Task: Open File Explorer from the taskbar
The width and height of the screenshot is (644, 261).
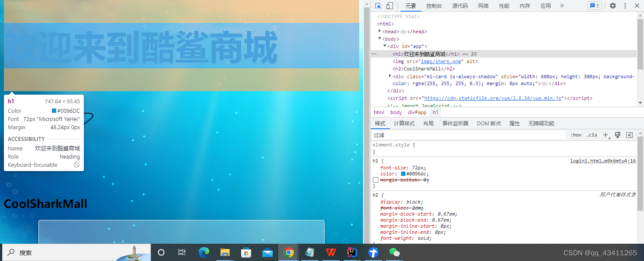Action: point(225,252)
